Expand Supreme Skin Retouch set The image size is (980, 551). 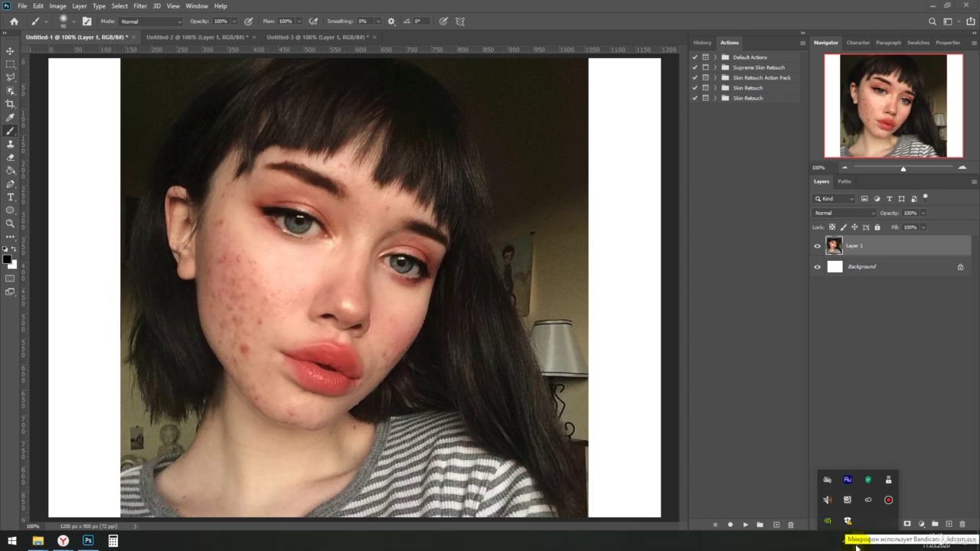coord(715,67)
